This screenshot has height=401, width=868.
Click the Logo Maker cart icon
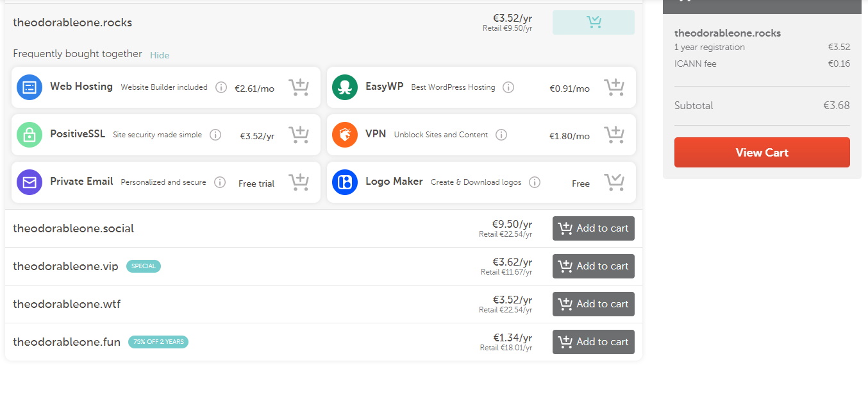614,182
